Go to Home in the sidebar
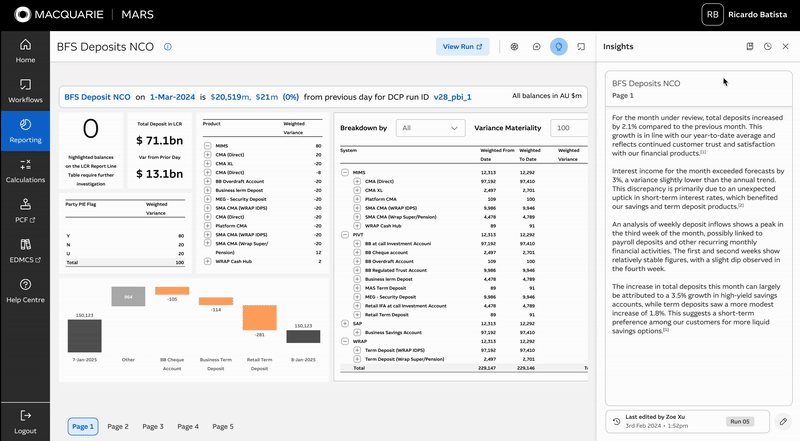This screenshot has width=800, height=441. point(25,51)
